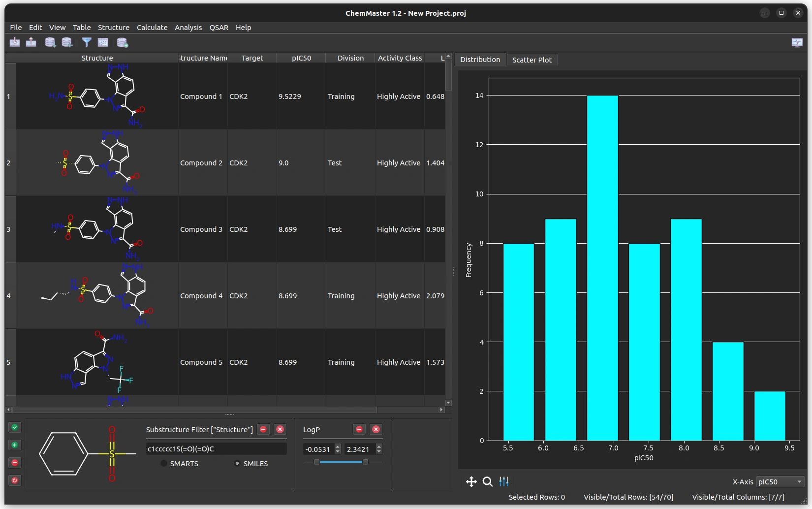Open the data import toolbar icon
Viewport: 812px width, 509px height.
[15, 42]
